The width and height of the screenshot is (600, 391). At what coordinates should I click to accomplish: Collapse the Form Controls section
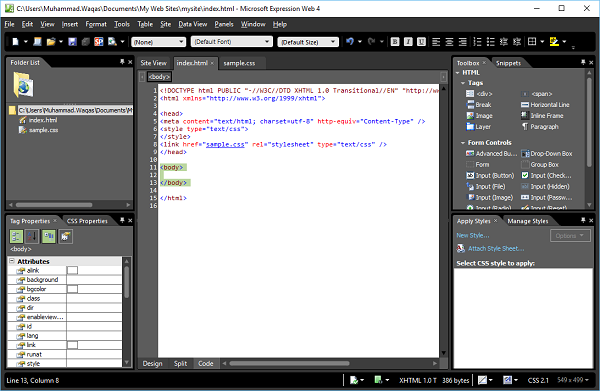(463, 143)
